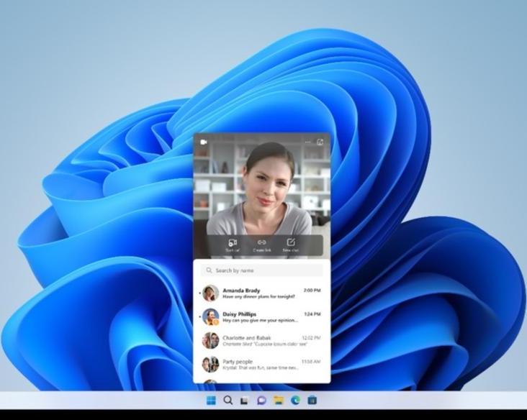Click the Charlotte and Babak group avatar

[x=211, y=340]
